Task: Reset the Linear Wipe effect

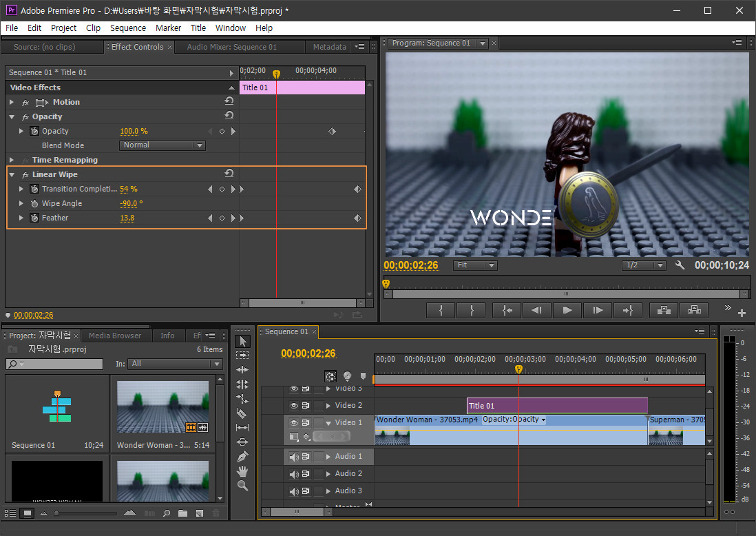Action: [x=229, y=173]
